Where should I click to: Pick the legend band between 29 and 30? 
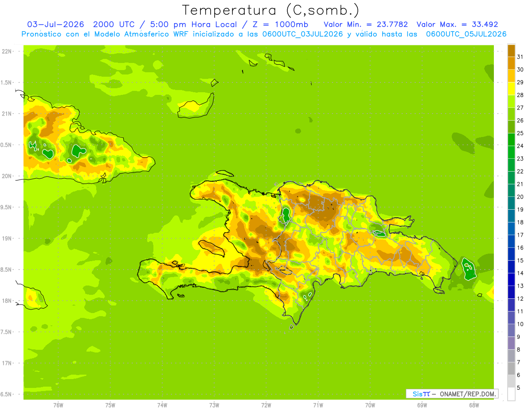[x=511, y=76]
